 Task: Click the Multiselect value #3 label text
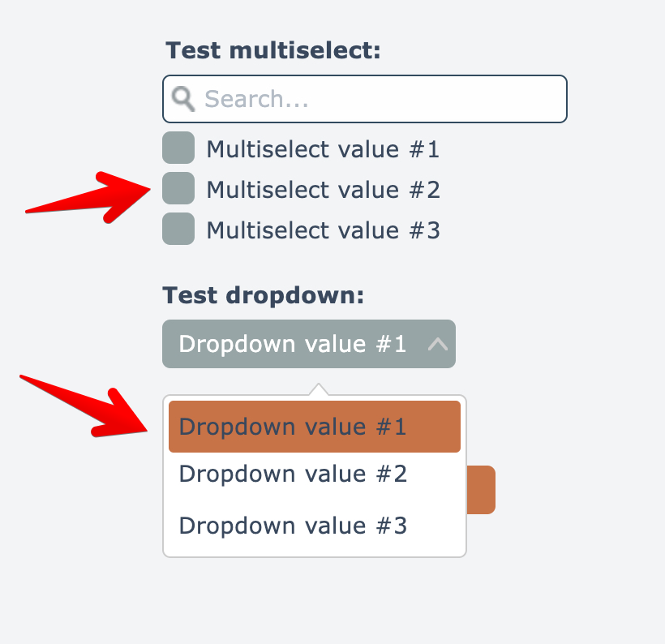[323, 230]
